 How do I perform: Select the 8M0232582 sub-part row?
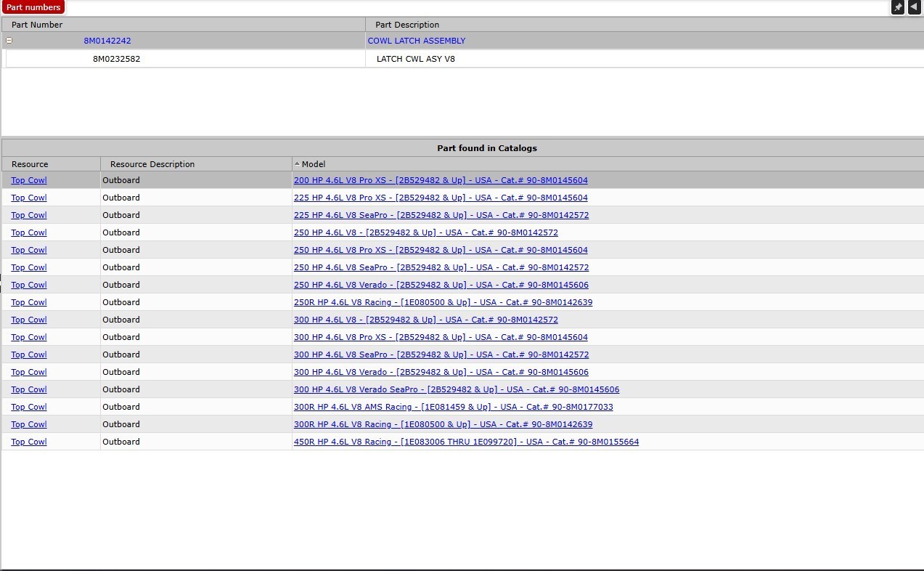tap(116, 59)
